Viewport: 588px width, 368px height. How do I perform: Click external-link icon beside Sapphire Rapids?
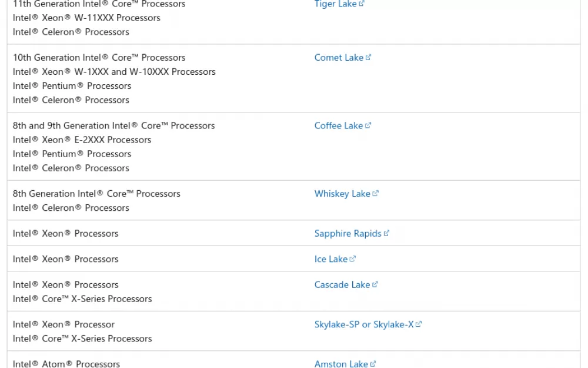click(x=386, y=233)
